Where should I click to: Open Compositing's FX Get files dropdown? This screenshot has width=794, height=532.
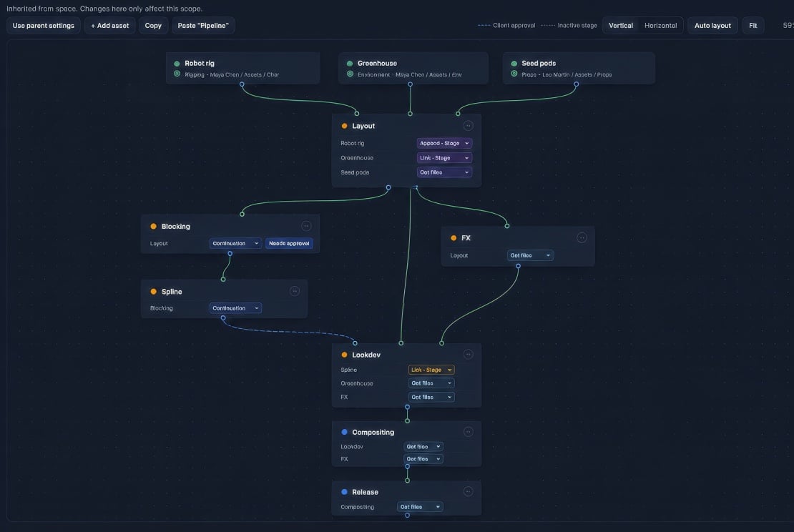(423, 458)
